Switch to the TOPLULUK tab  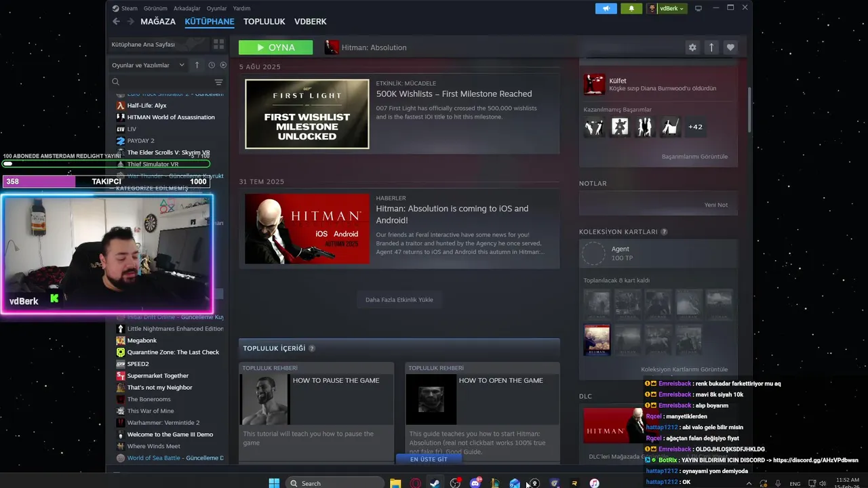(264, 22)
